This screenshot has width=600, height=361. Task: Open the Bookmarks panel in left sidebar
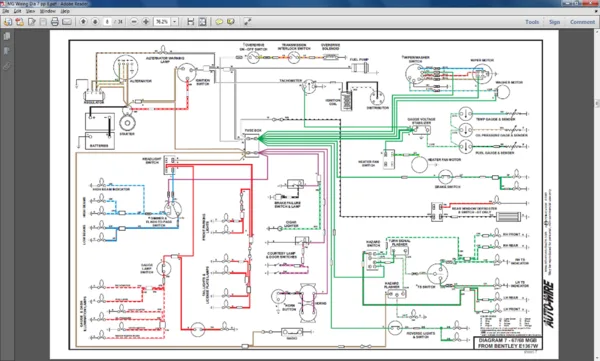[7, 51]
